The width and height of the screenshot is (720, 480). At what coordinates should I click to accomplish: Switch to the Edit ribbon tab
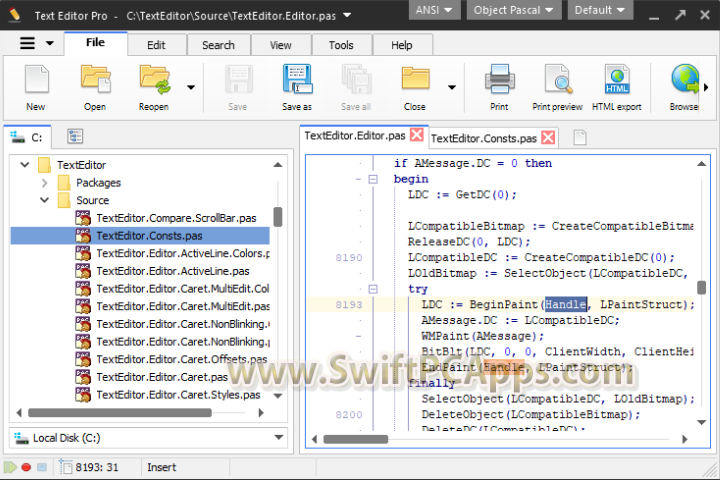point(156,45)
